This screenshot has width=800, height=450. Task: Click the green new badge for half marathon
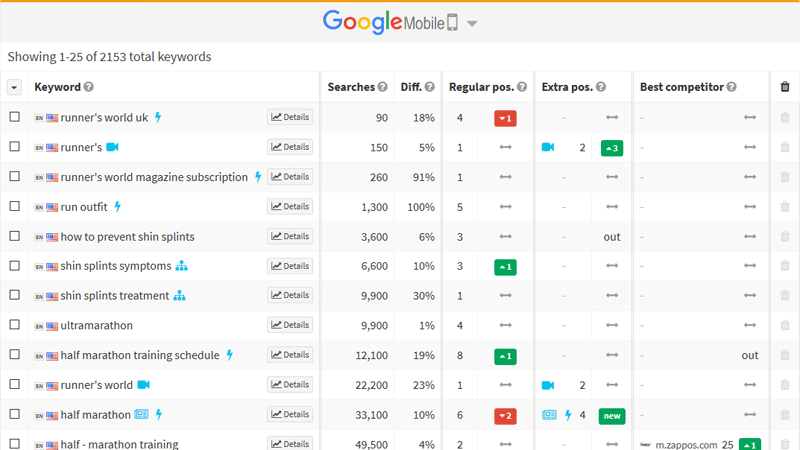(x=612, y=416)
